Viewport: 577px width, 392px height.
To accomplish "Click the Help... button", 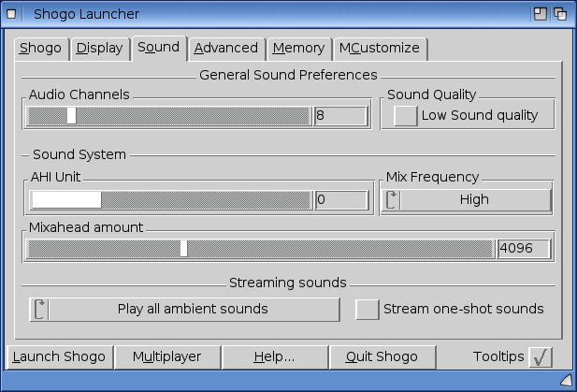I will coord(275,357).
